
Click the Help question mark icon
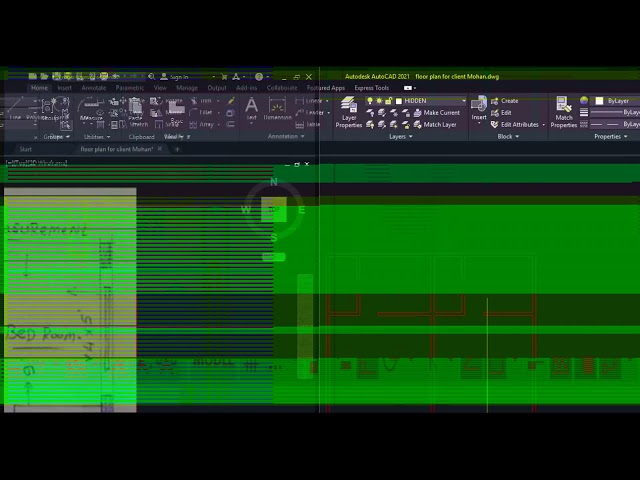point(259,77)
